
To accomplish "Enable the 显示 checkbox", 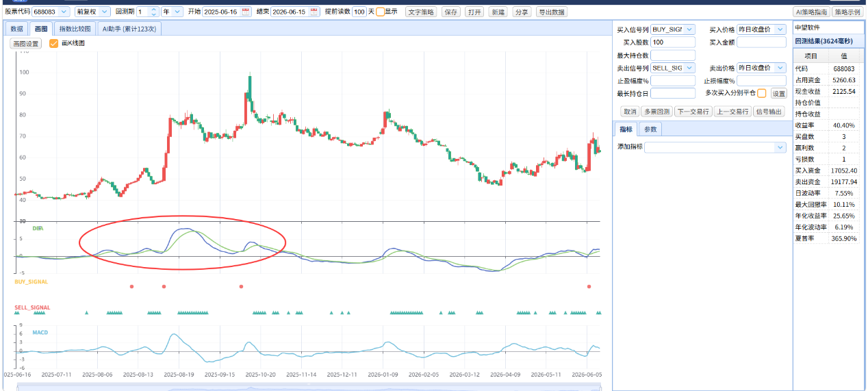I will 380,12.
